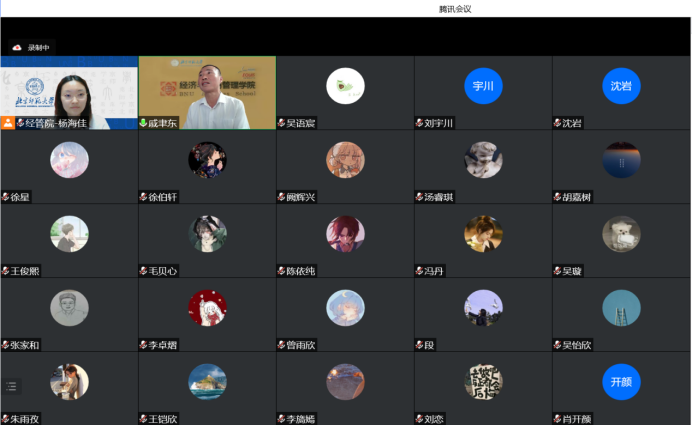Click the muted mic icon next to 冯丹
Screen dimensions: 692x426
(419, 271)
